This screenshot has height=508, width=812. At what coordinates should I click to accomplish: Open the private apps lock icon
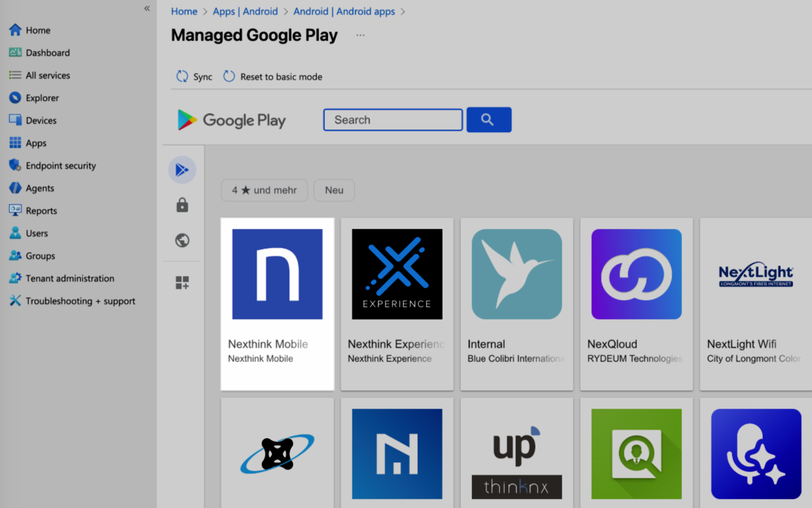click(182, 205)
